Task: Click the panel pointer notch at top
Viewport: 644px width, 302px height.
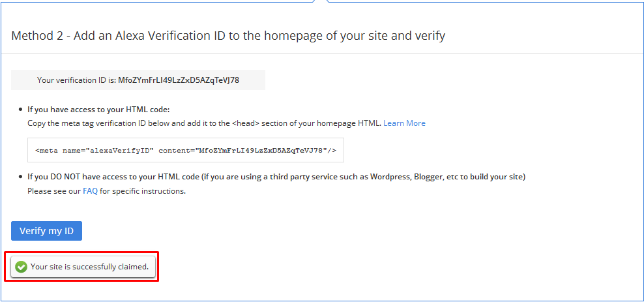Action: click(321, 2)
